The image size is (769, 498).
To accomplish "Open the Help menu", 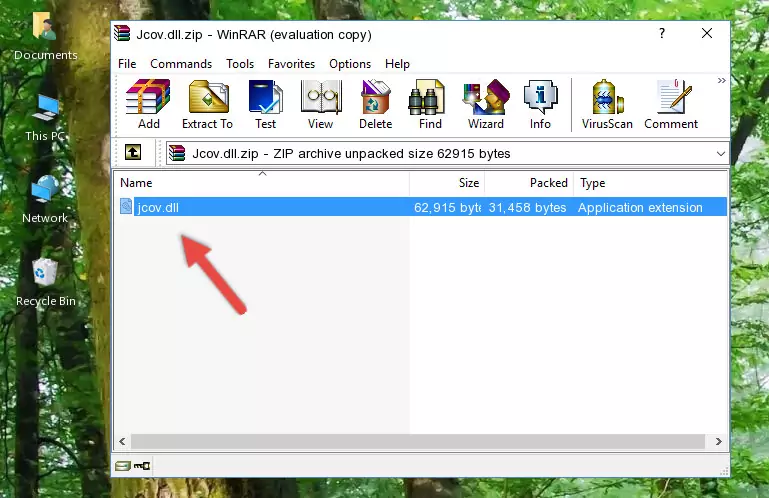I will [397, 64].
